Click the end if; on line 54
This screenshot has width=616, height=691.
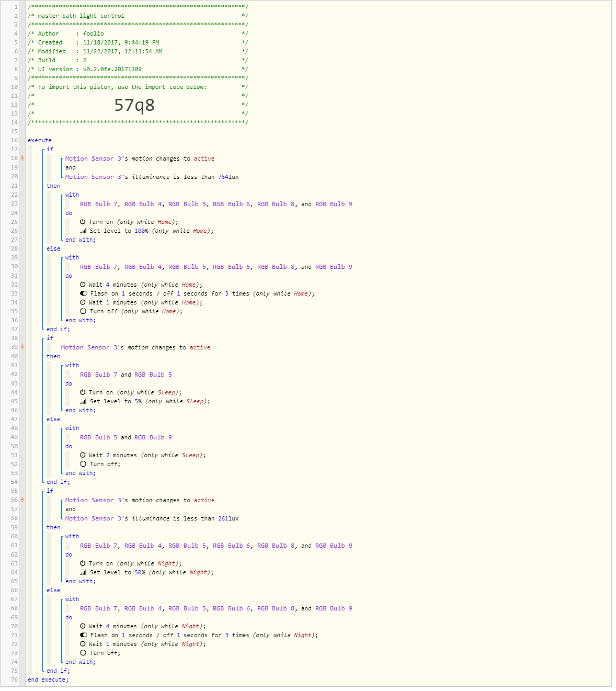pos(58,482)
